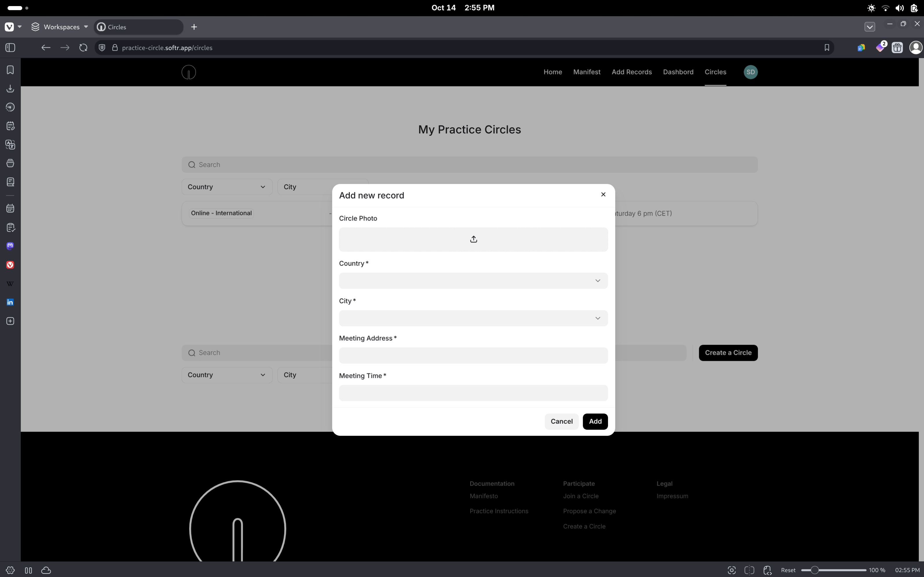
Task: Open the Mastodon web panel in sidebar
Action: [10, 246]
